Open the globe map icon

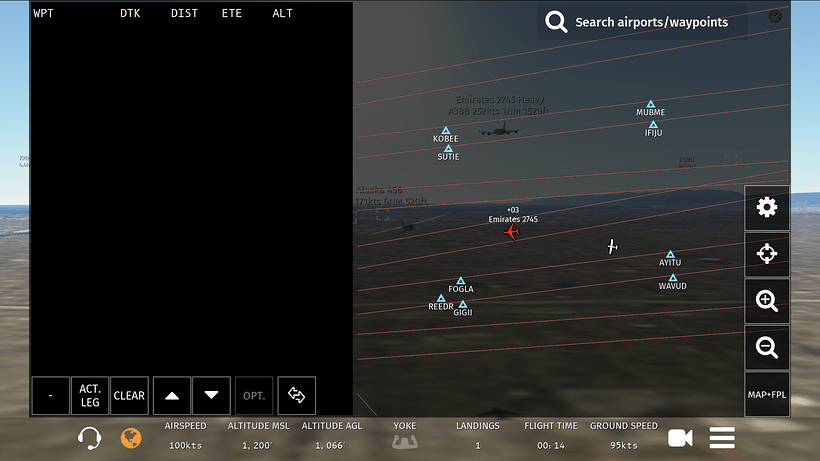click(131, 437)
